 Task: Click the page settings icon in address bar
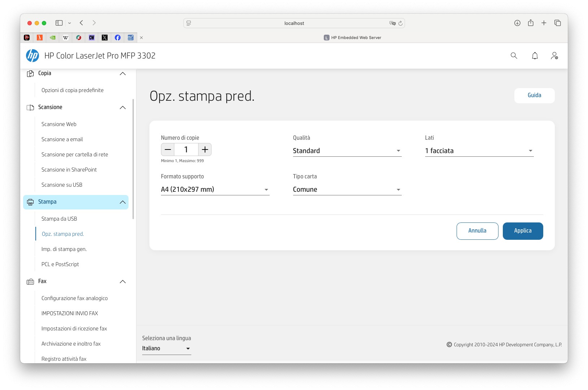click(x=188, y=23)
